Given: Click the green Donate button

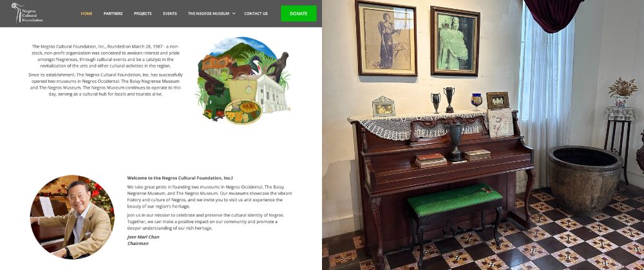Looking at the screenshot, I should (299, 14).
